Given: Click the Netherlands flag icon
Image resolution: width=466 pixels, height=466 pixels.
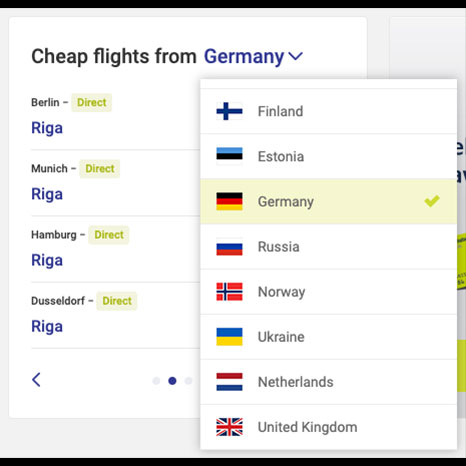Looking at the screenshot, I should coord(229,382).
